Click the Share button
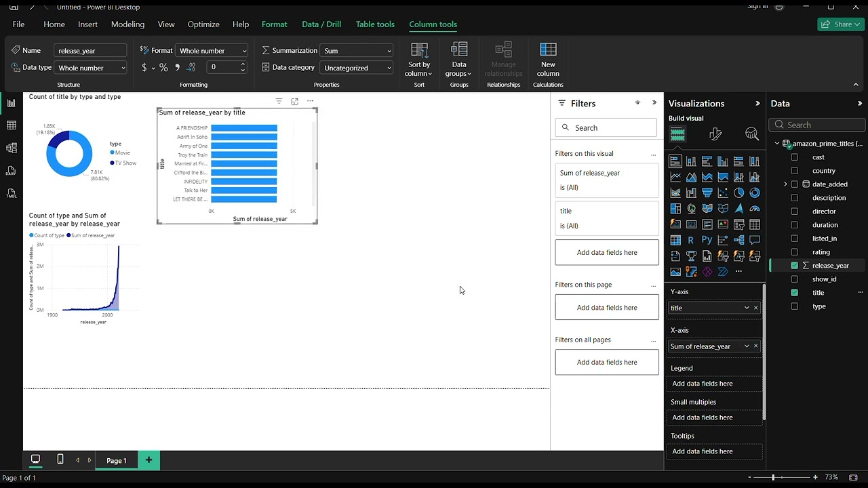The image size is (868, 488). point(841,24)
